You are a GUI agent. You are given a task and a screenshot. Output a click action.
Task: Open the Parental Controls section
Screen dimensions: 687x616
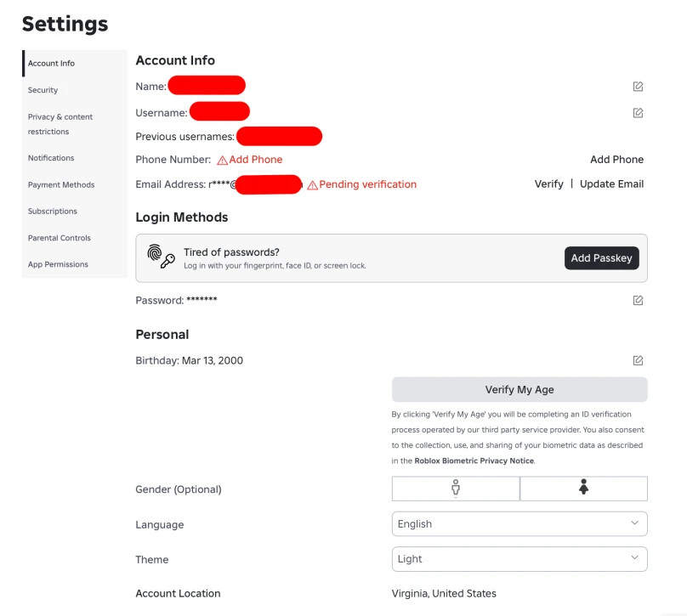click(60, 238)
